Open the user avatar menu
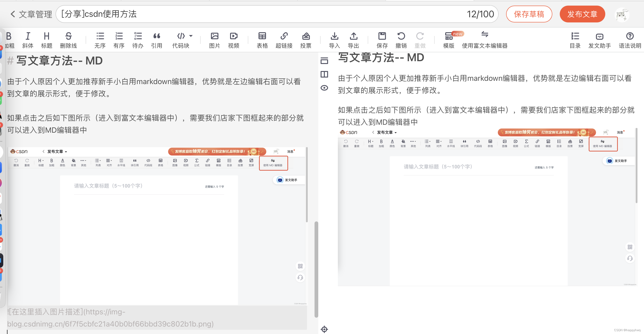Screen dimensions: 644x334 click(622, 15)
